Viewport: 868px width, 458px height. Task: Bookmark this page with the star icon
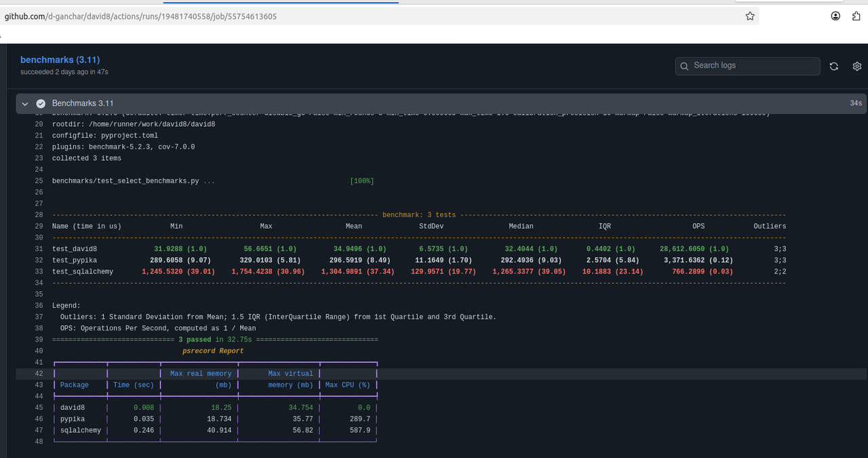point(750,16)
